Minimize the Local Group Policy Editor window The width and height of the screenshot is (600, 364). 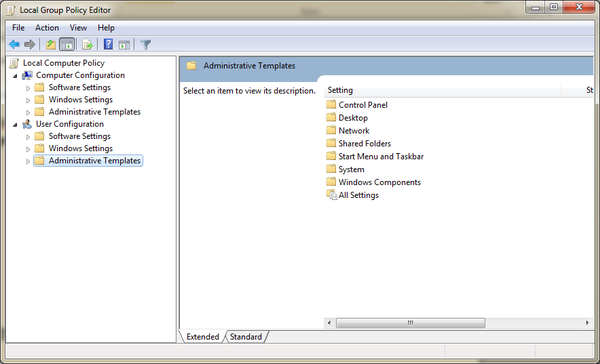[536, 8]
